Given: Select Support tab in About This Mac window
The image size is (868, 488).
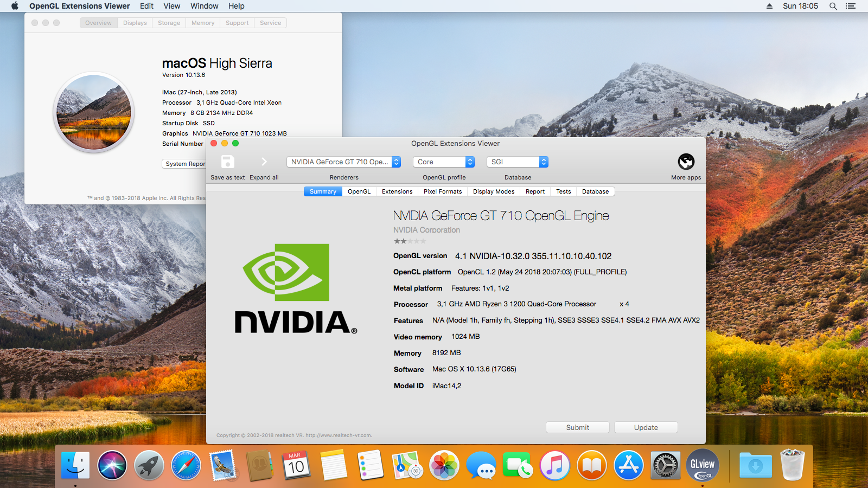Looking at the screenshot, I should 237,23.
